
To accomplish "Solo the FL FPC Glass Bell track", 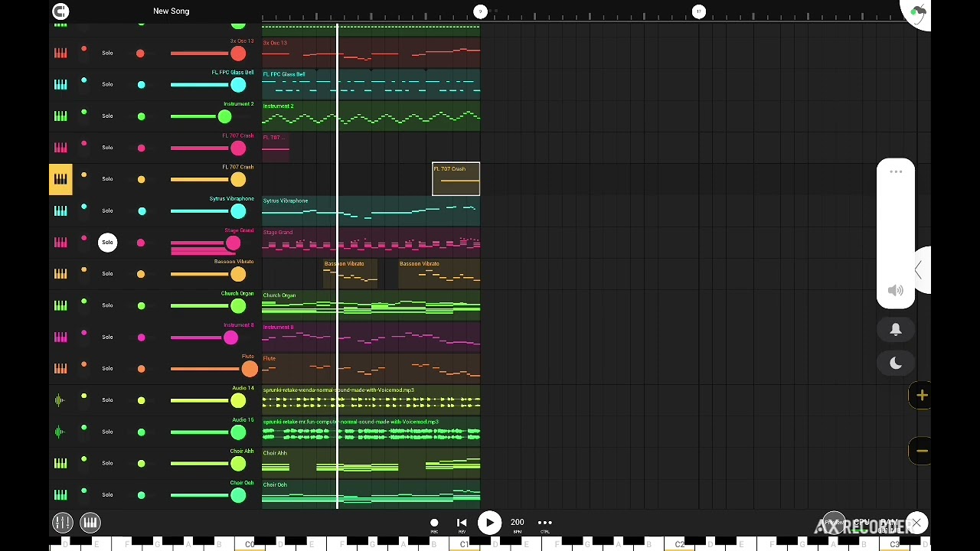I will [107, 84].
